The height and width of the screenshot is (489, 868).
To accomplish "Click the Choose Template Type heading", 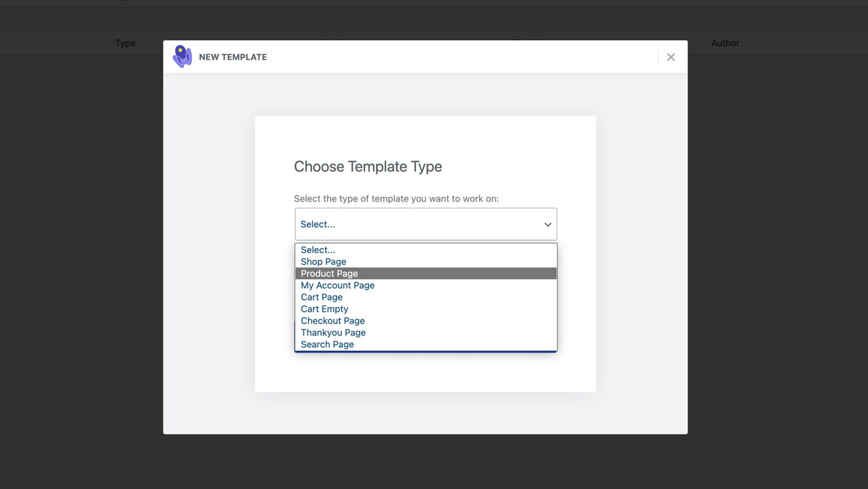I will pyautogui.click(x=368, y=166).
